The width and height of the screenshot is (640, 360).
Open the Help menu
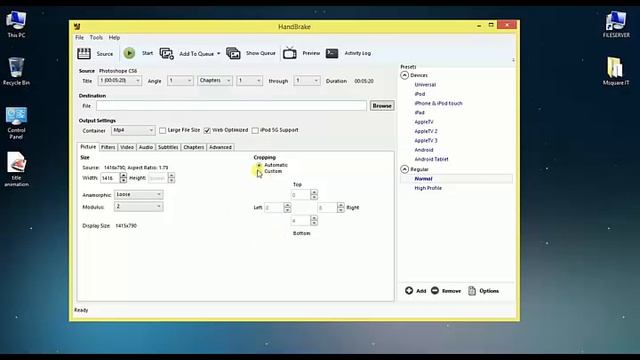click(x=114, y=38)
